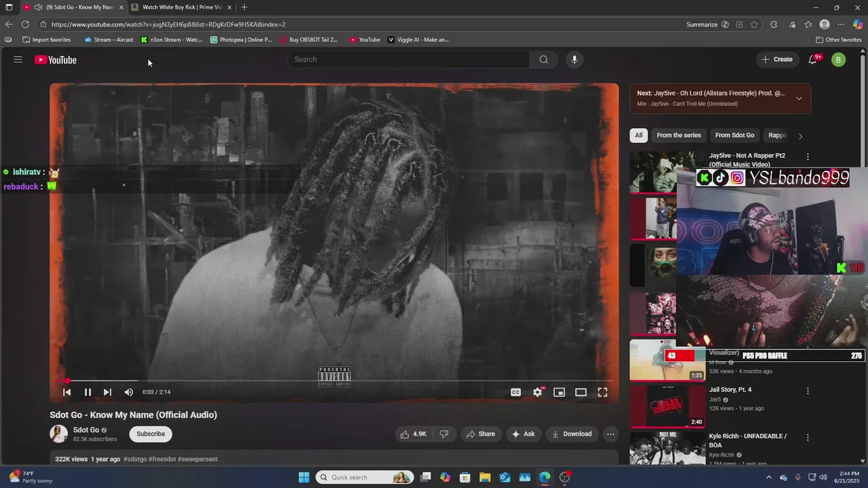The height and width of the screenshot is (488, 868).
Task: Open the favorites list icon
Action: click(x=808, y=24)
